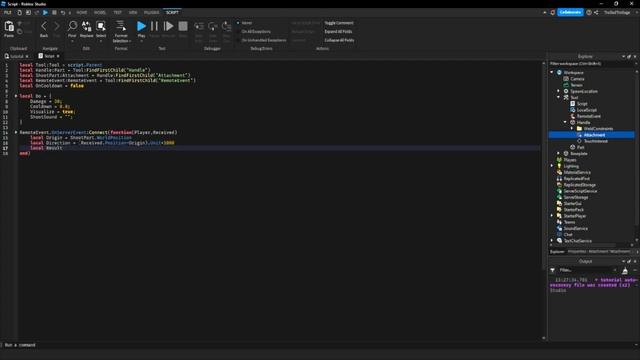Collapse the Workspace tree node
This screenshot has width=640, height=360.
(x=552, y=72)
